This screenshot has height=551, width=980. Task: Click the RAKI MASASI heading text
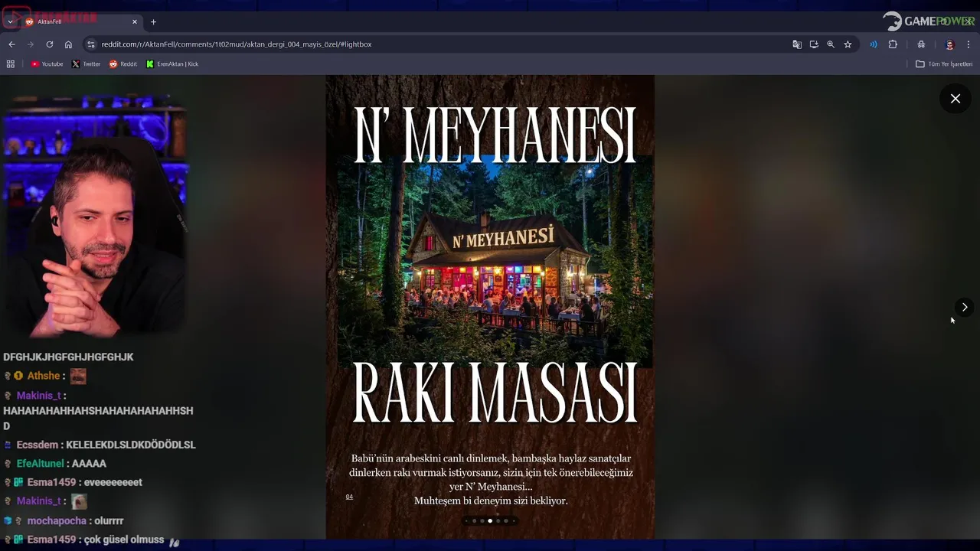495,394
